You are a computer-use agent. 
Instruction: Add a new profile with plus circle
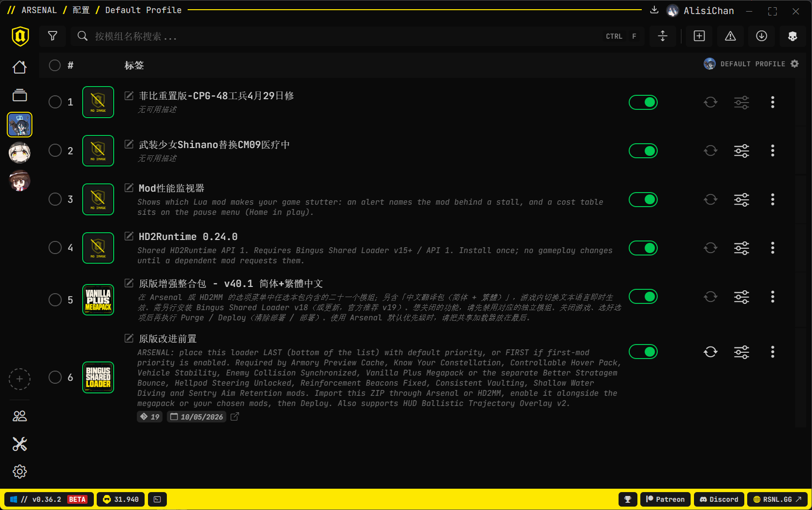coord(20,379)
